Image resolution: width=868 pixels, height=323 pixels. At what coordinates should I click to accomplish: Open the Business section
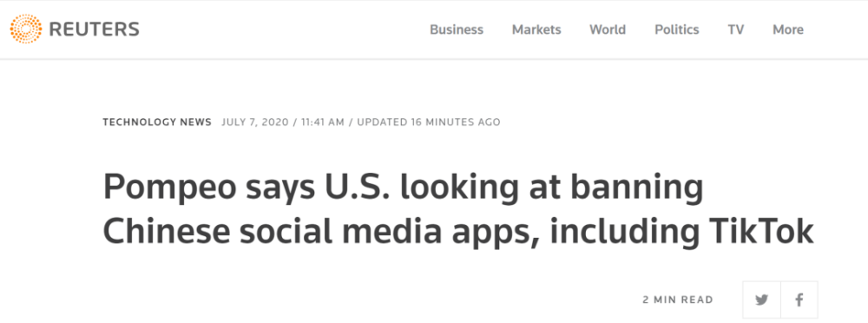457,30
